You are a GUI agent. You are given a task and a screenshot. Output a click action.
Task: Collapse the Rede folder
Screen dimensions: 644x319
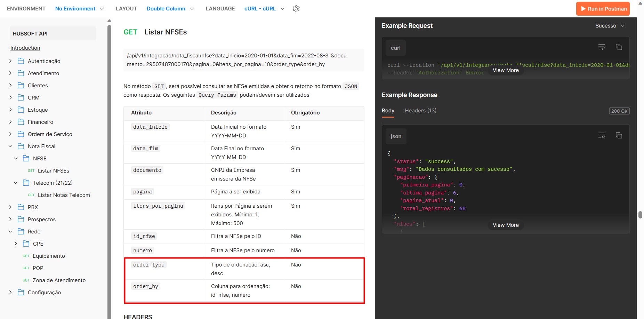coord(10,231)
